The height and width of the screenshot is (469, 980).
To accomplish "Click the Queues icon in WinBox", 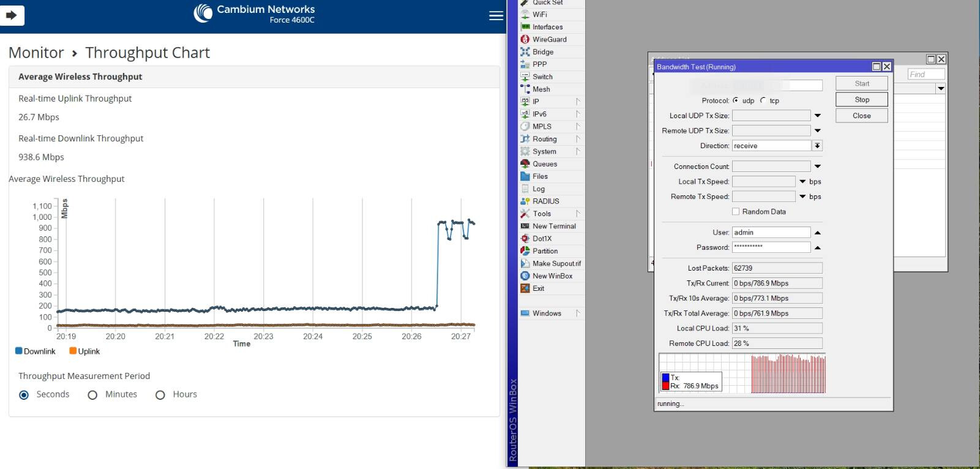I will 525,164.
